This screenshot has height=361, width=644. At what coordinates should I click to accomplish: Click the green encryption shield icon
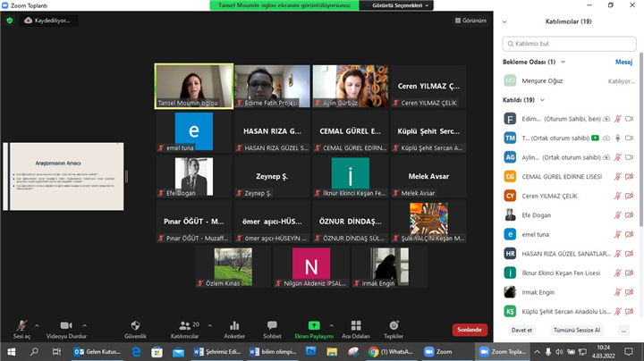tap(10, 20)
